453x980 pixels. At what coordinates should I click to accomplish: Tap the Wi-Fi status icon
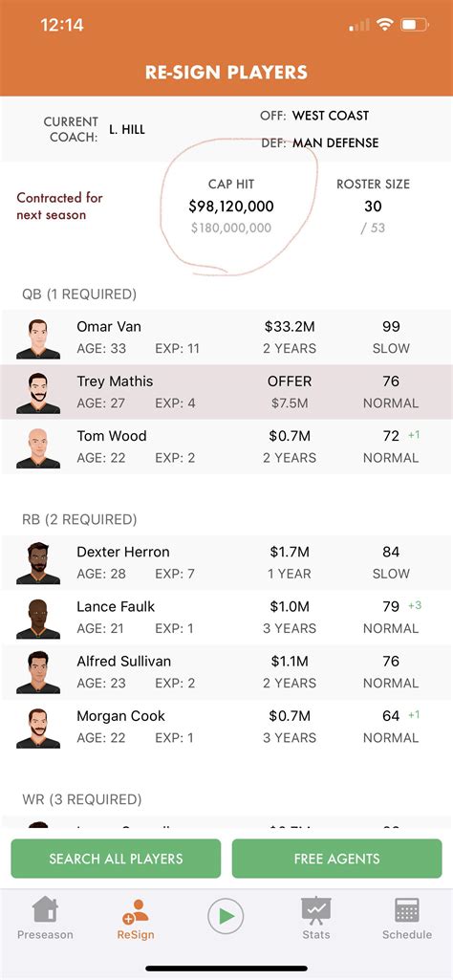pos(385,25)
